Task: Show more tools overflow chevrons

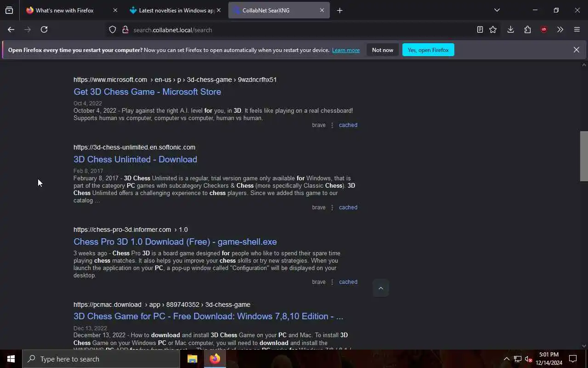Action: coord(560,29)
